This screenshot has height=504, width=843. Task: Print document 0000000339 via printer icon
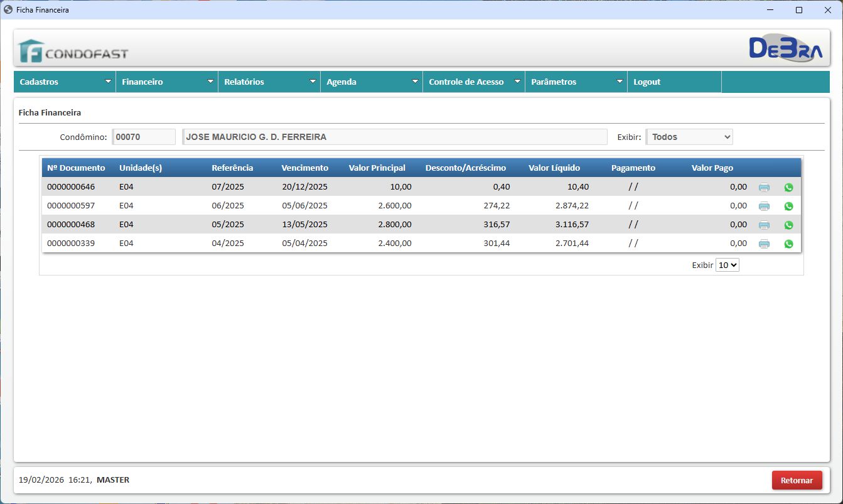764,244
